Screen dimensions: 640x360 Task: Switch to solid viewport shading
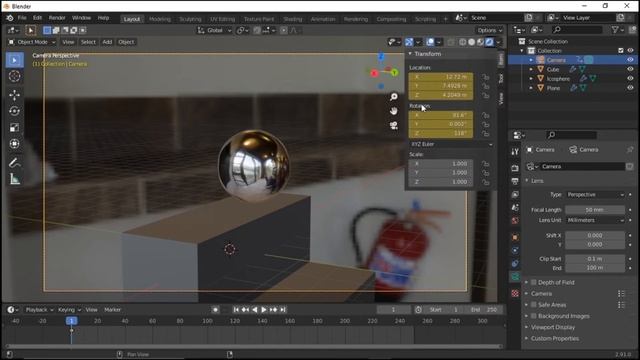(x=471, y=42)
